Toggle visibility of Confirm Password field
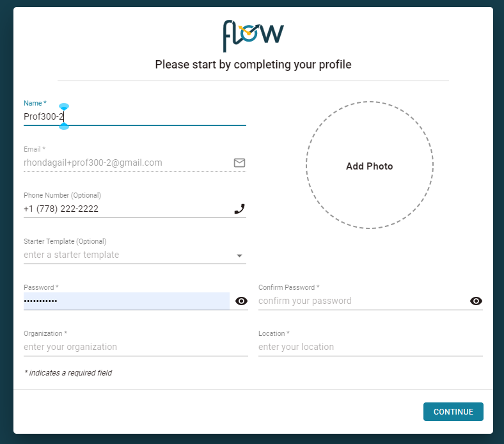504x444 pixels. pos(476,301)
